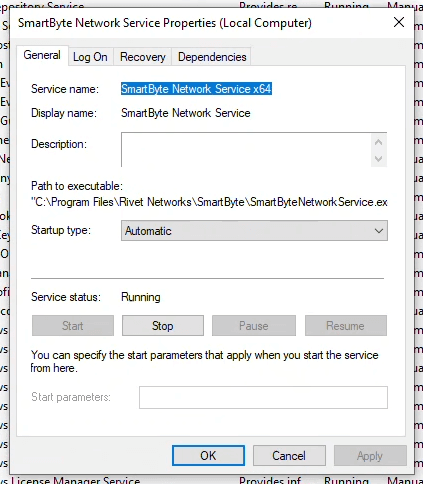423x484 pixels.
Task: Click the Resume service button
Action: click(346, 326)
